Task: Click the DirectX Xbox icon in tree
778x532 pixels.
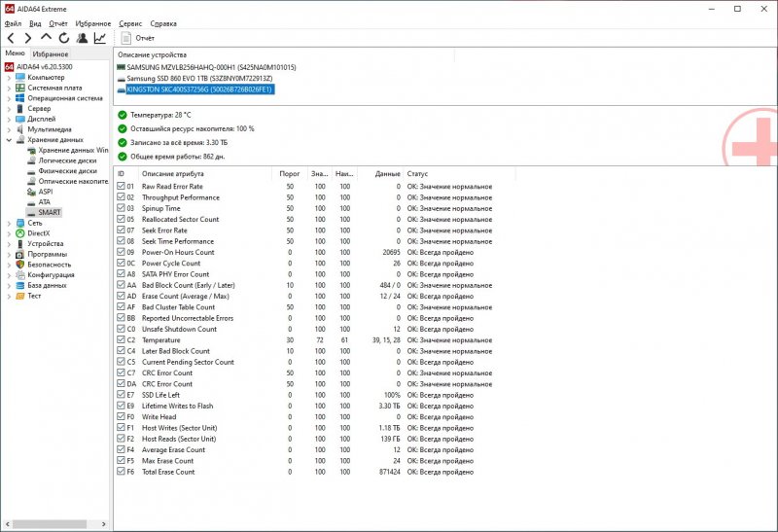Action: (x=19, y=233)
